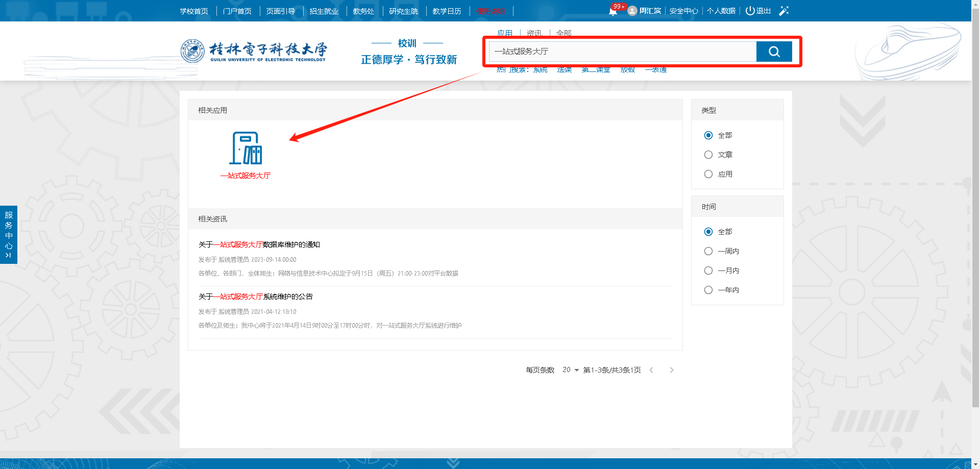The height and width of the screenshot is (469, 980).
Task: Select the 文章 type radio button
Action: click(708, 155)
